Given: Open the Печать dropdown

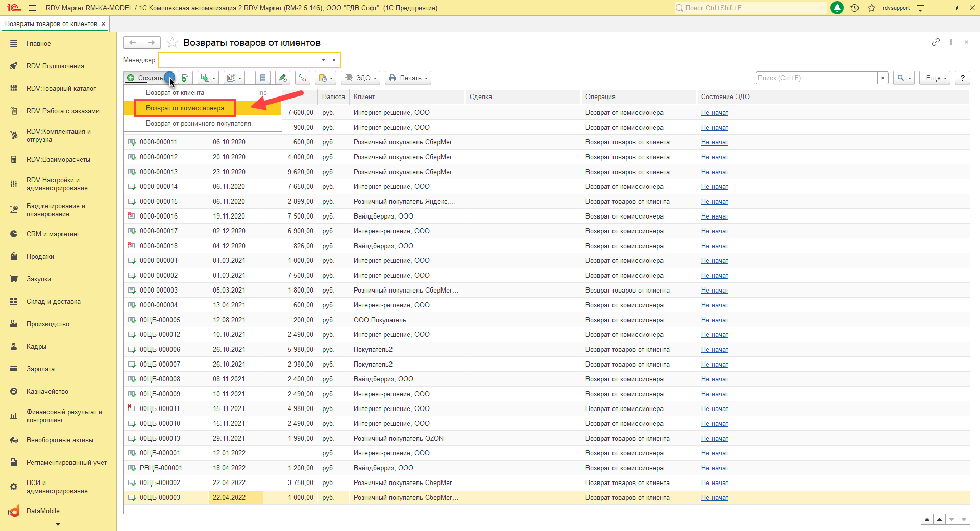Looking at the screenshot, I should tap(408, 78).
